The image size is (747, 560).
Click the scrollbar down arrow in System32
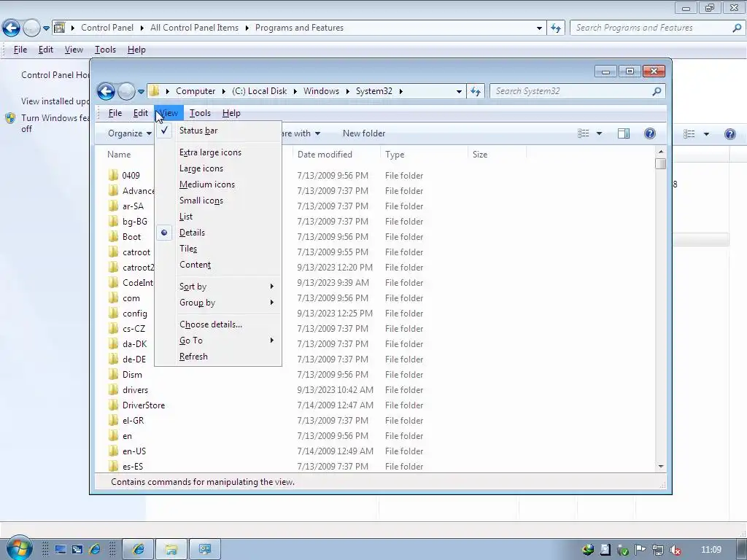click(661, 467)
